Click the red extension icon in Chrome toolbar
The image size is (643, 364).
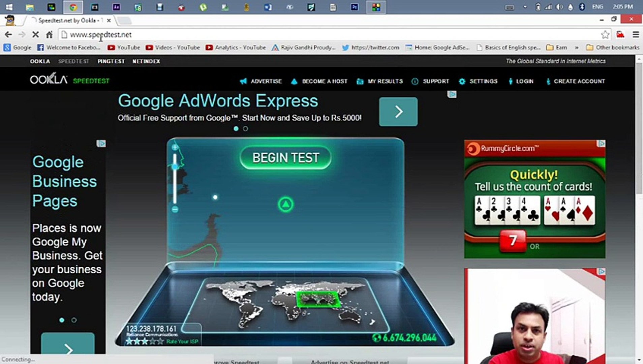(x=620, y=35)
